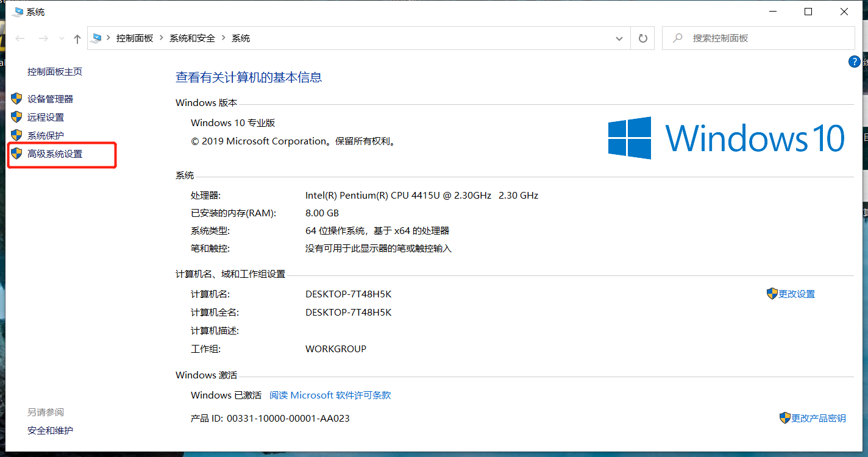Screen dimensions: 868x457
Task: Click the system type value 64 位操作系统
Action: 377,230
